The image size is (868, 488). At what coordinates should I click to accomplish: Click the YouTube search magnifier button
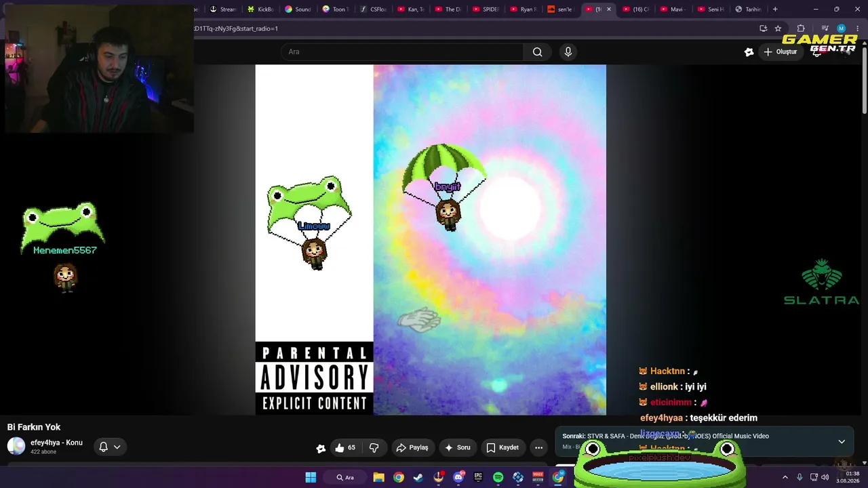[x=537, y=52]
